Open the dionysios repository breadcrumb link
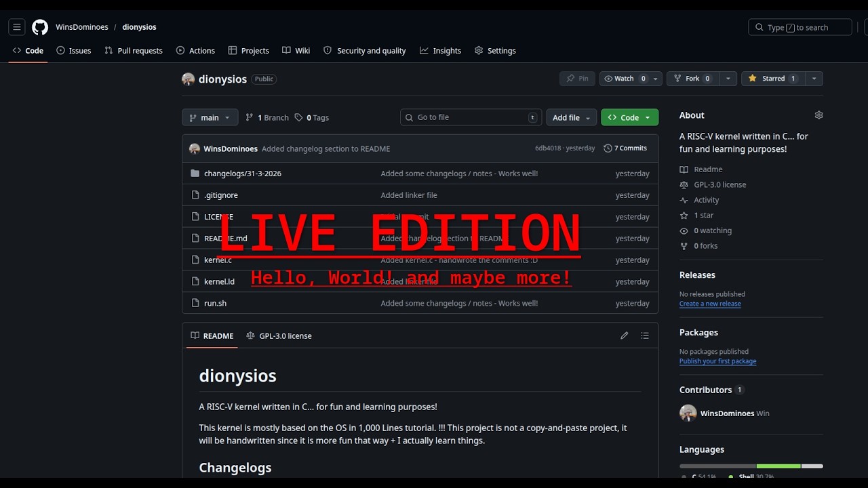 click(x=139, y=27)
